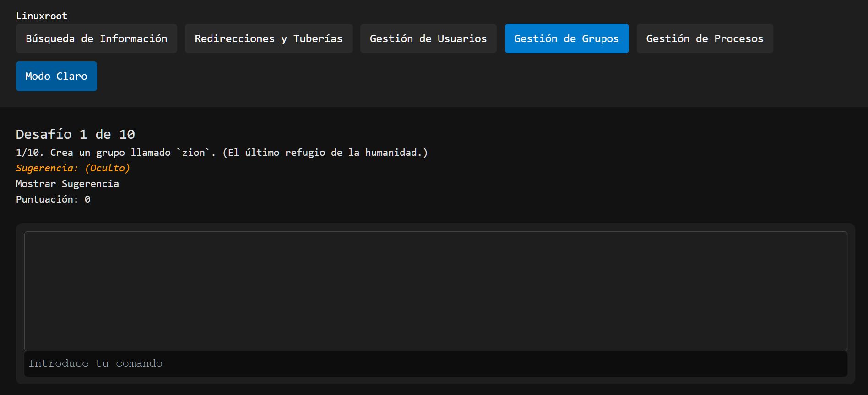
Task: Select the Gestión de Usuarios tab
Action: click(429, 38)
